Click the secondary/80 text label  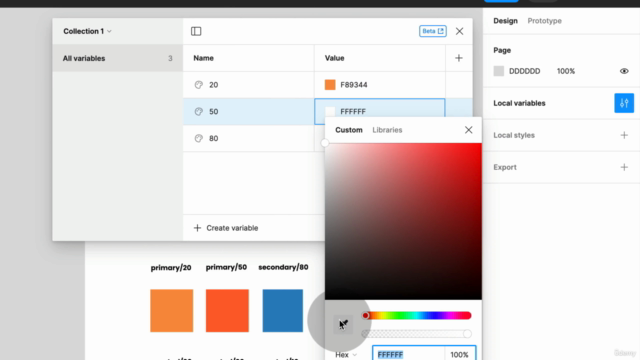coord(283,267)
